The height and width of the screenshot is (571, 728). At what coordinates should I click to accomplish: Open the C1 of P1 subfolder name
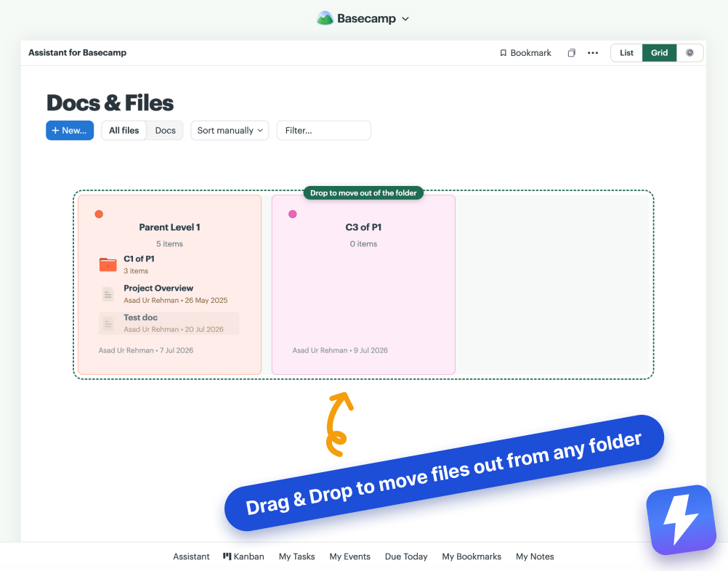(x=139, y=259)
